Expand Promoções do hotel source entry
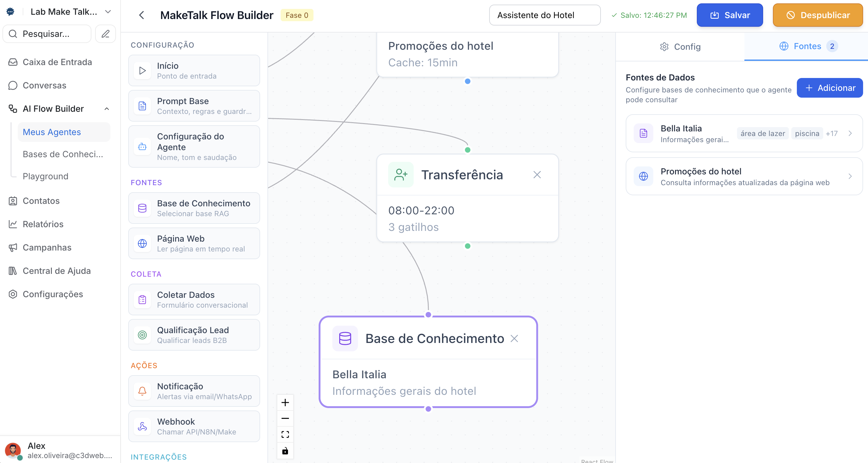 click(850, 176)
